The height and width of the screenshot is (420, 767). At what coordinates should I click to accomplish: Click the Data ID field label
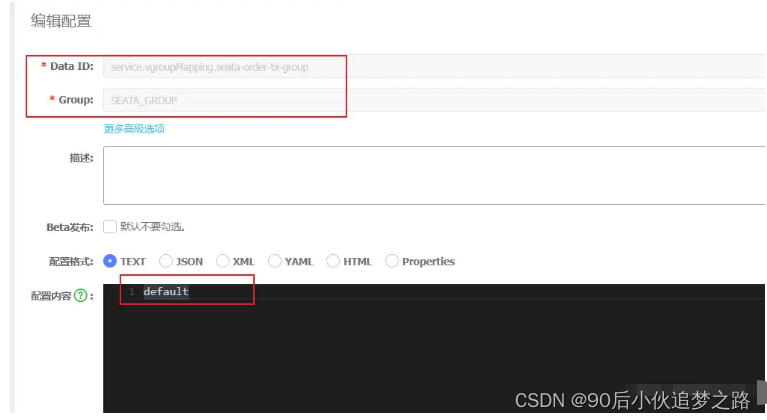[x=72, y=66]
